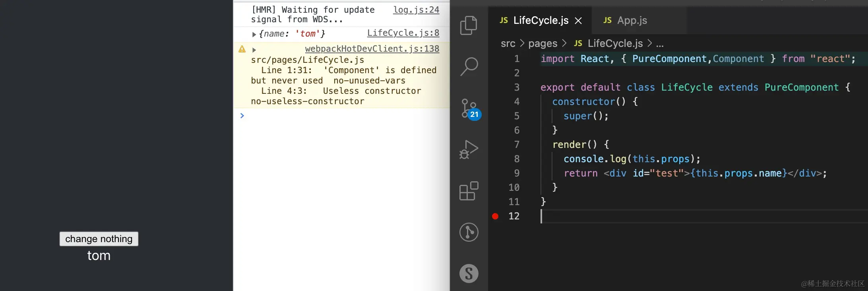Click the 'pages' breadcrumb segment
Image resolution: width=868 pixels, height=291 pixels.
coord(542,43)
